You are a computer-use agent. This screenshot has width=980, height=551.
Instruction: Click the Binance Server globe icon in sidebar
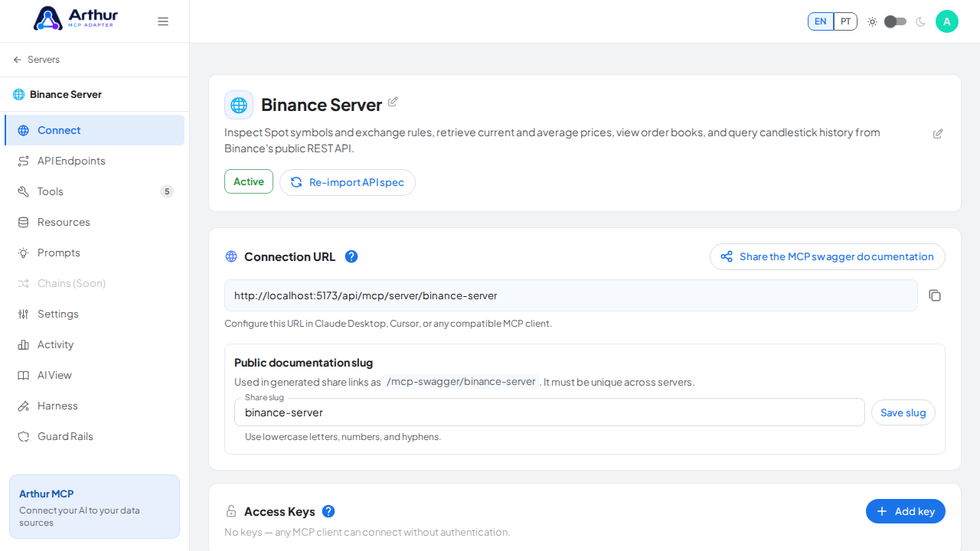tap(19, 95)
